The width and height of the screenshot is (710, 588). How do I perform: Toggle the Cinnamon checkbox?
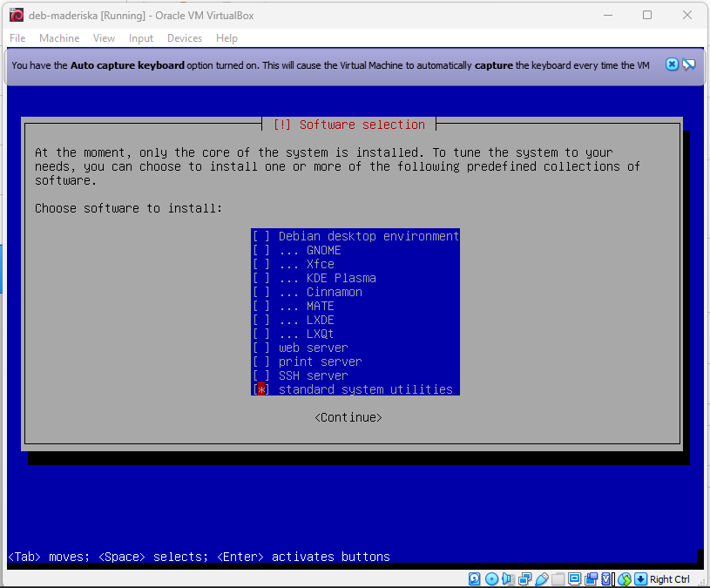click(x=261, y=292)
